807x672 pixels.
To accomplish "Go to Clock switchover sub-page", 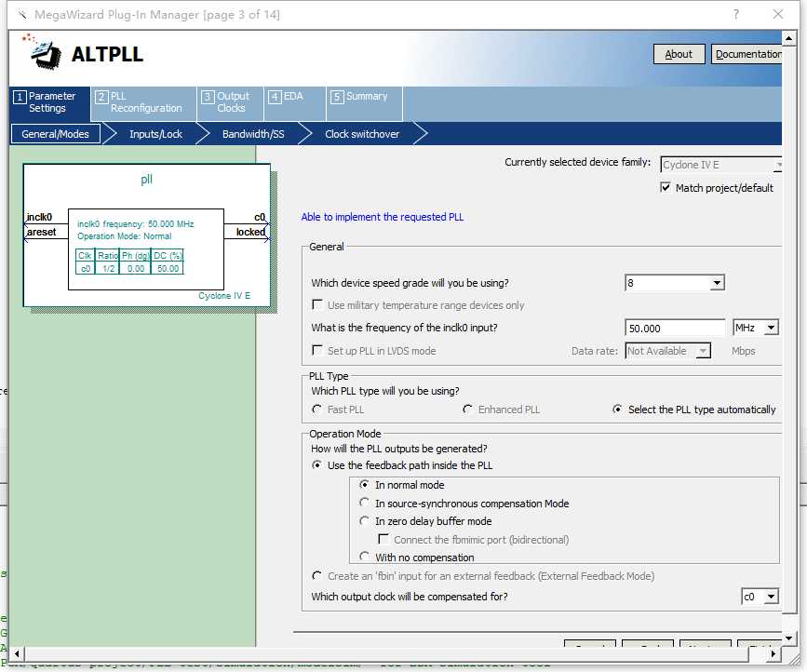I will tap(362, 134).
